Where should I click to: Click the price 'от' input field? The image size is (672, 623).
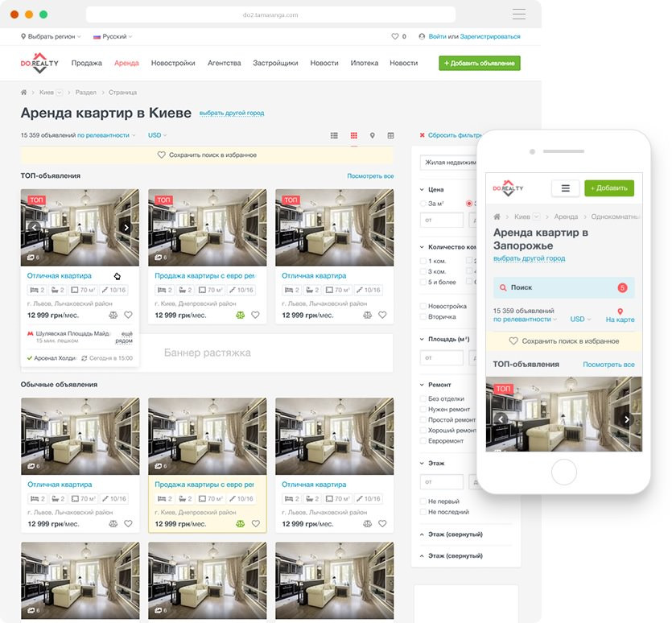tap(442, 220)
